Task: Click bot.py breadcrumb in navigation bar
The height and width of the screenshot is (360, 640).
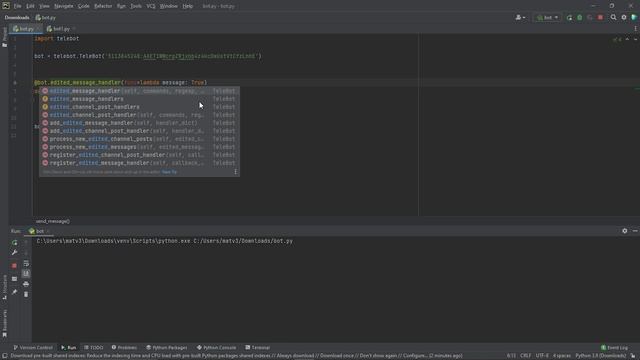Action: [x=45, y=18]
